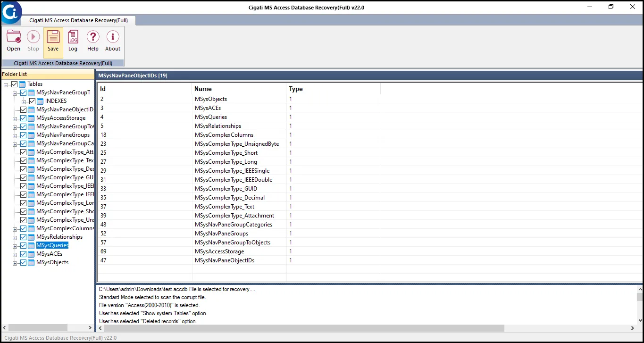Select the MSysQueries tree item label
Image resolution: width=644 pixels, height=343 pixels.
click(52, 245)
